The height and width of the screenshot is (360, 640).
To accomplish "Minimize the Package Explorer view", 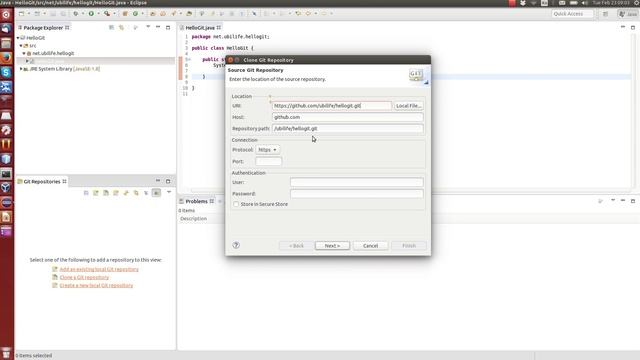I will pos(158,27).
